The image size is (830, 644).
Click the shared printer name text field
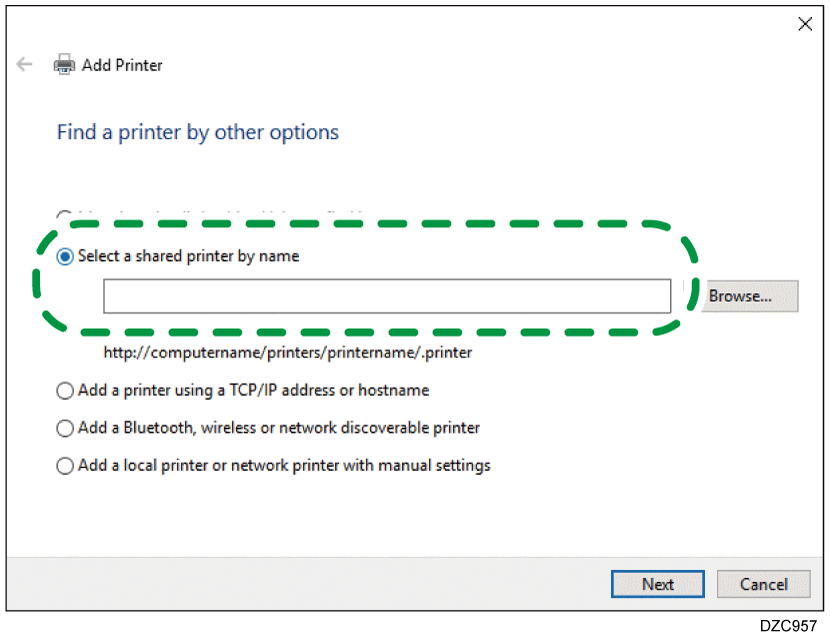387,296
